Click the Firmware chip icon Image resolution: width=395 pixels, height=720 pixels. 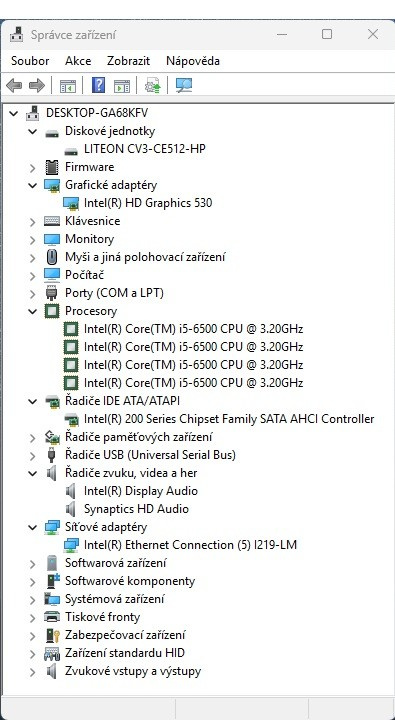click(x=52, y=167)
